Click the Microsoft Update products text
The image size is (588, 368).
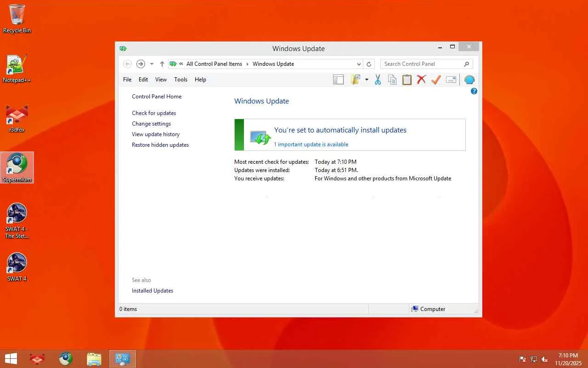tap(383, 178)
